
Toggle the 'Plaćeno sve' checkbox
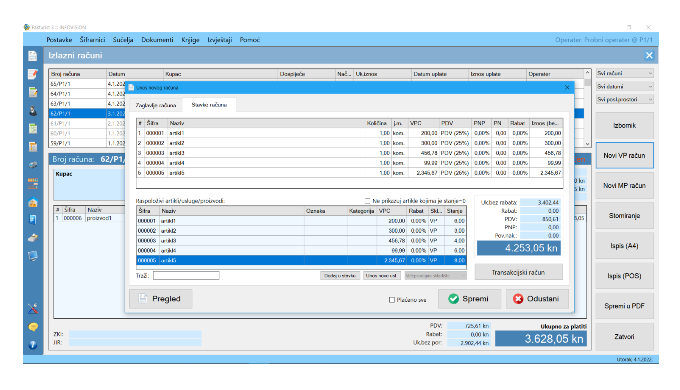392,300
